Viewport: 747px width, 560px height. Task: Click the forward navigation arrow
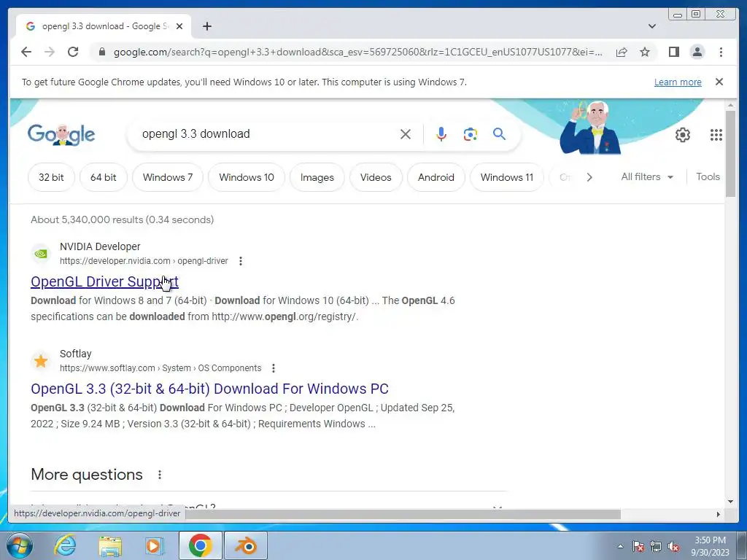click(x=50, y=52)
